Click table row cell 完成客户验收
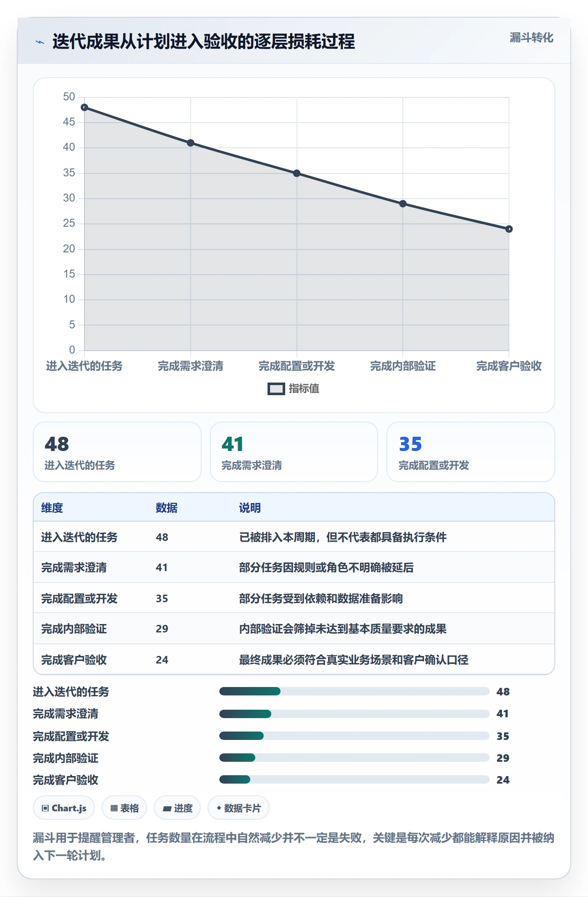 point(74,660)
